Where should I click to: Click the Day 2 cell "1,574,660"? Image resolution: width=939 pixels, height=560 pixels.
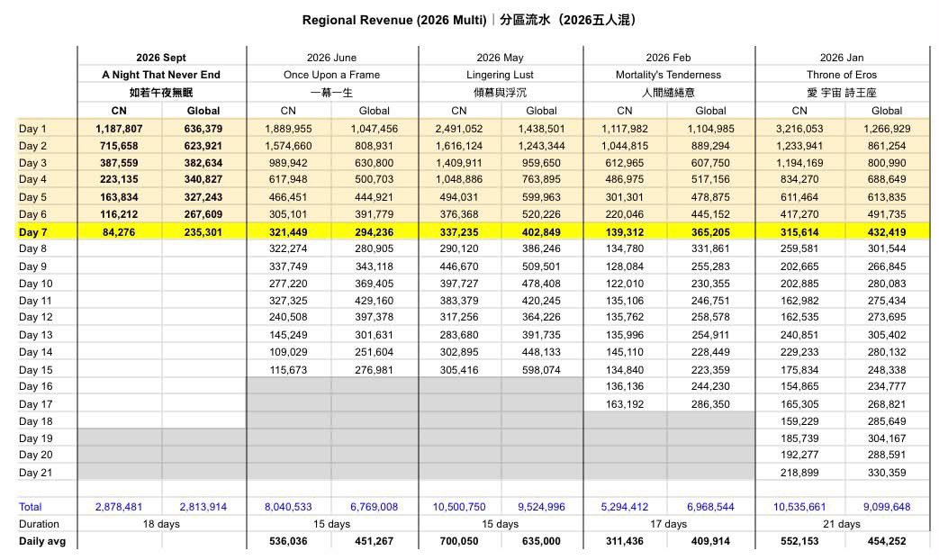pos(288,146)
